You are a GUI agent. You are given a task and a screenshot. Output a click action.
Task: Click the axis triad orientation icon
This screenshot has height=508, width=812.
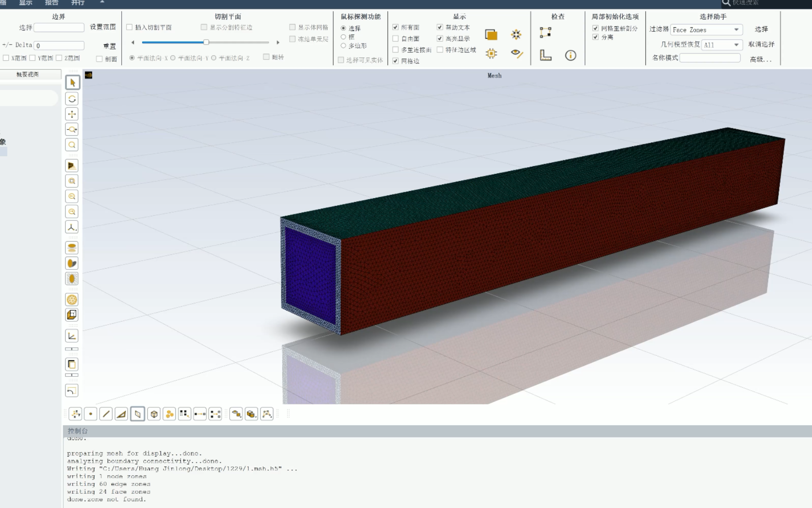(x=72, y=227)
